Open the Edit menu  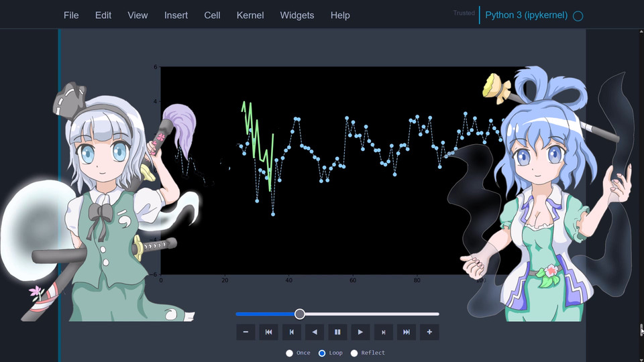click(x=103, y=15)
